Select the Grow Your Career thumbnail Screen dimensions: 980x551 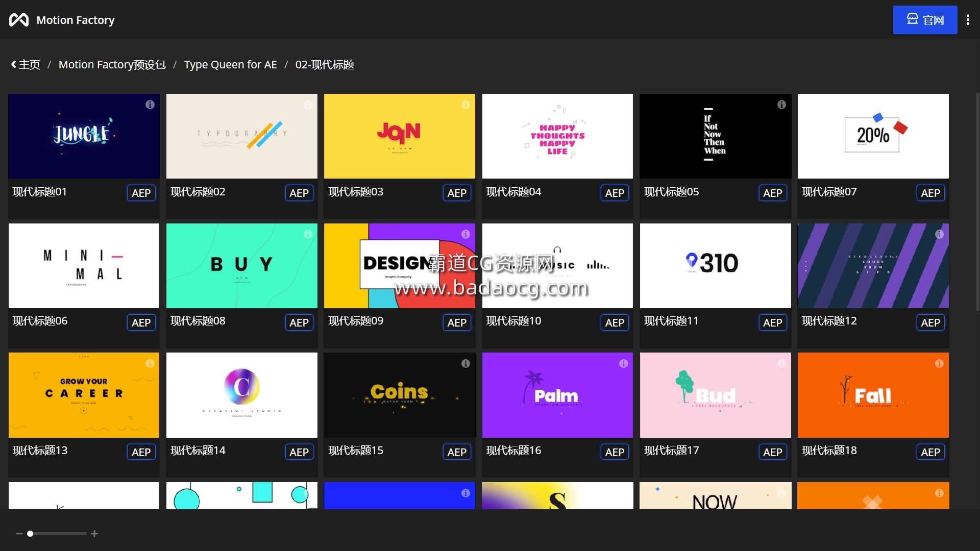pyautogui.click(x=84, y=395)
